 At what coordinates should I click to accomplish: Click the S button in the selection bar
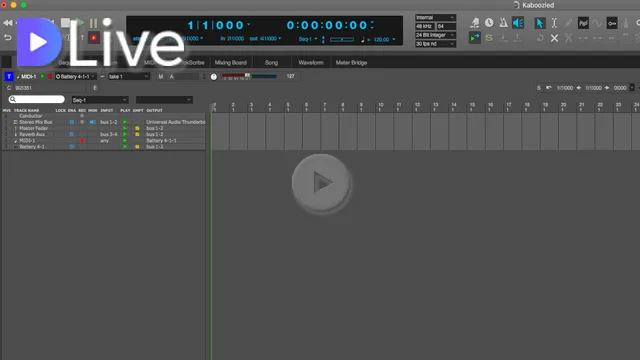[539, 88]
